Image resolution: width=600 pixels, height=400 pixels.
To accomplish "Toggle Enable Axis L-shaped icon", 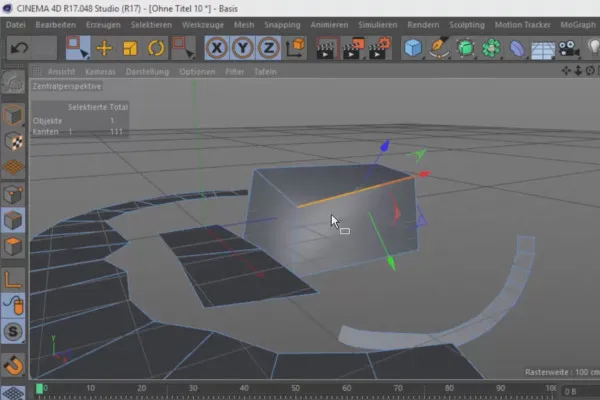I will coord(13,279).
